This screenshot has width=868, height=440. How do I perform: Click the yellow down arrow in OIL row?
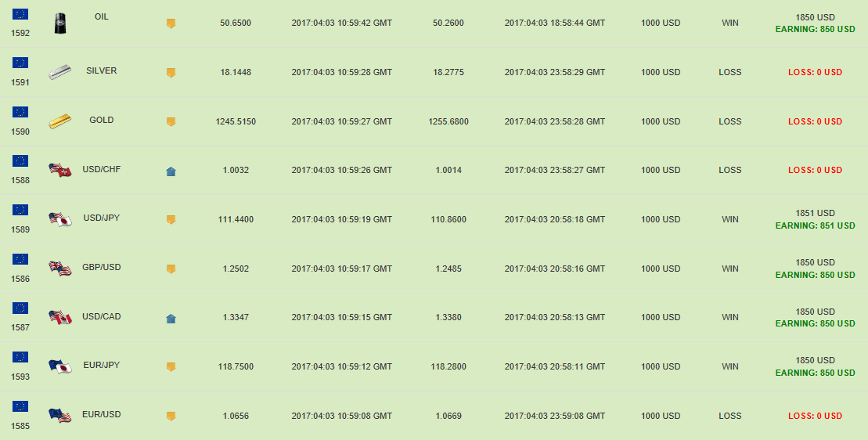(x=171, y=24)
